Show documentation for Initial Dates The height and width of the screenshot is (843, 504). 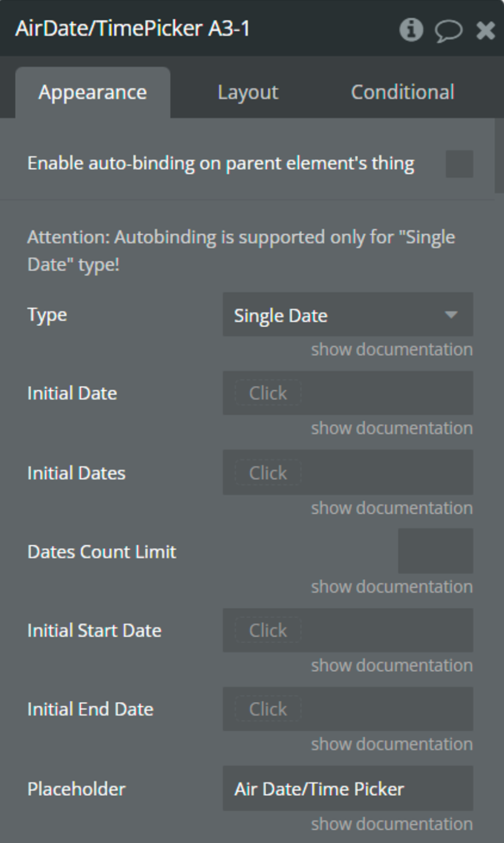click(x=392, y=508)
